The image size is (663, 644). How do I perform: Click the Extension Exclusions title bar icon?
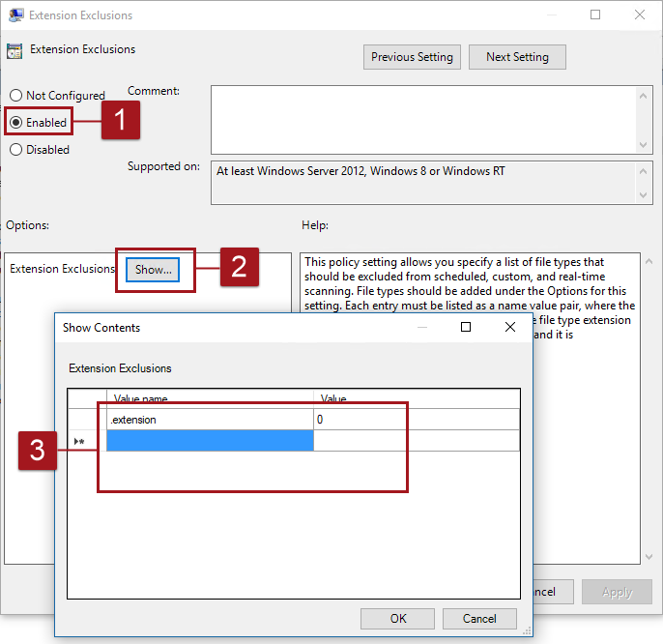[x=15, y=15]
